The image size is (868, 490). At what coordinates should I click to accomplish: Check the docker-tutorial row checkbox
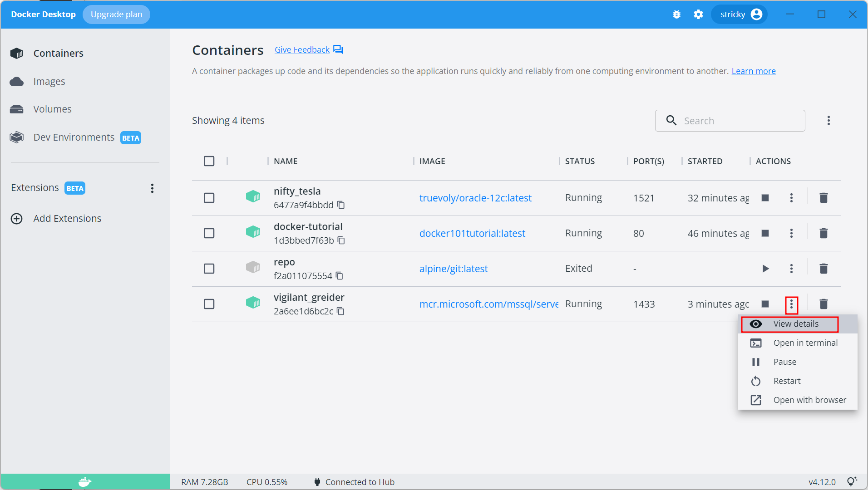pos(209,233)
